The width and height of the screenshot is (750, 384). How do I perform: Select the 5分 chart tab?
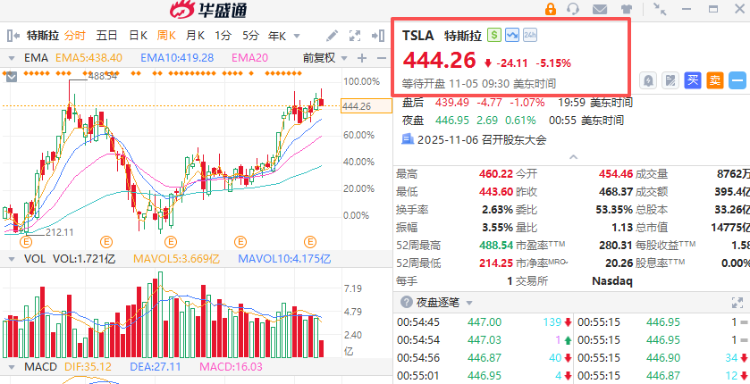tap(250, 35)
